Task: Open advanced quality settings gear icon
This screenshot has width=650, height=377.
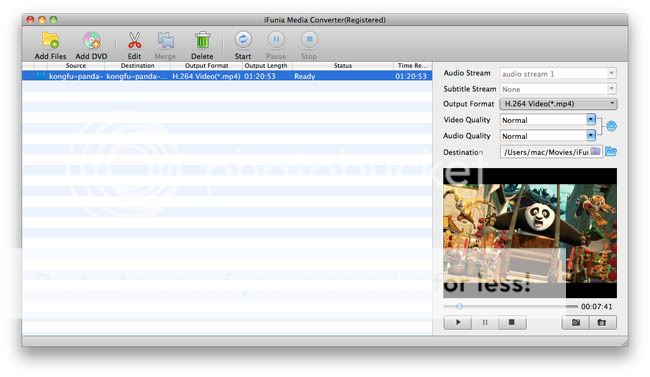Action: coord(611,126)
